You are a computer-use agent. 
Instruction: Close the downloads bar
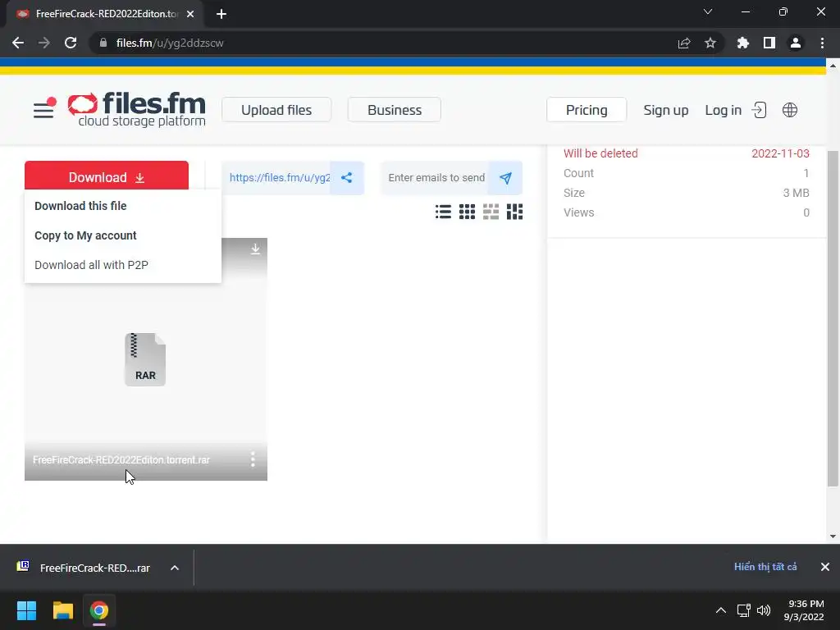(825, 567)
